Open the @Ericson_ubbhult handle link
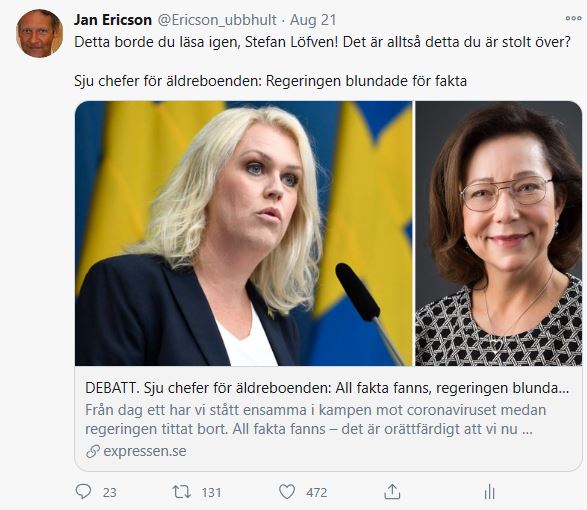The height and width of the screenshot is (510, 587). (x=217, y=20)
